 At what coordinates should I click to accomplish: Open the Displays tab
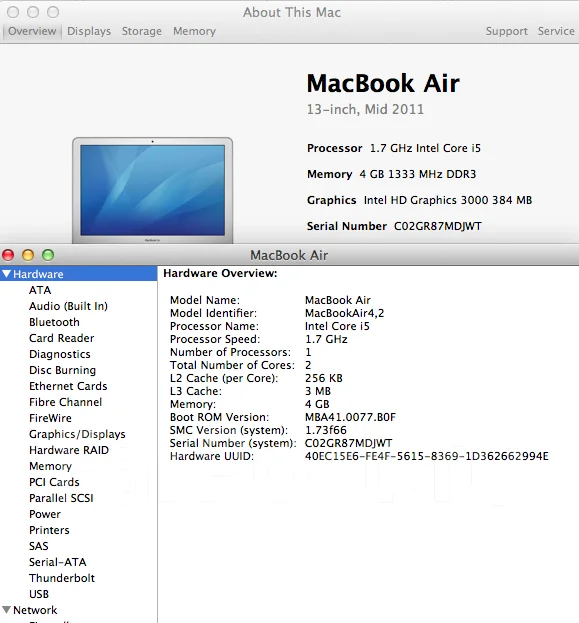coord(89,31)
